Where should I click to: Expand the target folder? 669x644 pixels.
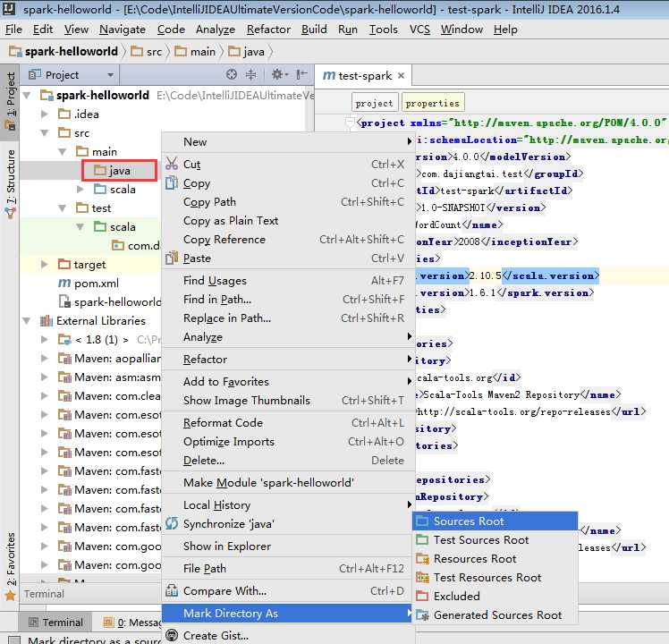click(45, 264)
